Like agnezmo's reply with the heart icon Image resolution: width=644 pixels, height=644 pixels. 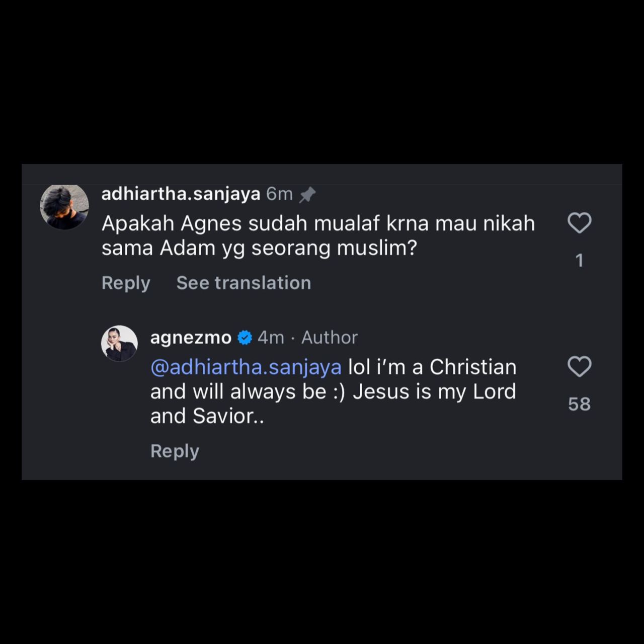pos(579,367)
